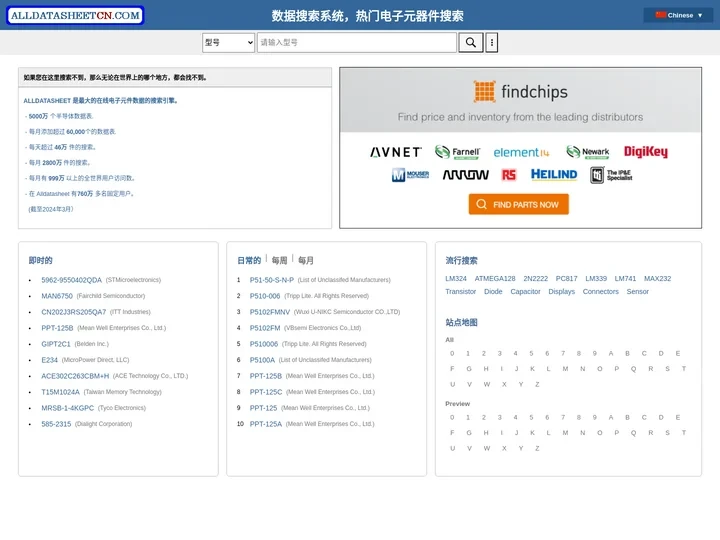The width and height of the screenshot is (720, 540).
Task: Open ranked part PPT-125A
Action: [x=266, y=424]
